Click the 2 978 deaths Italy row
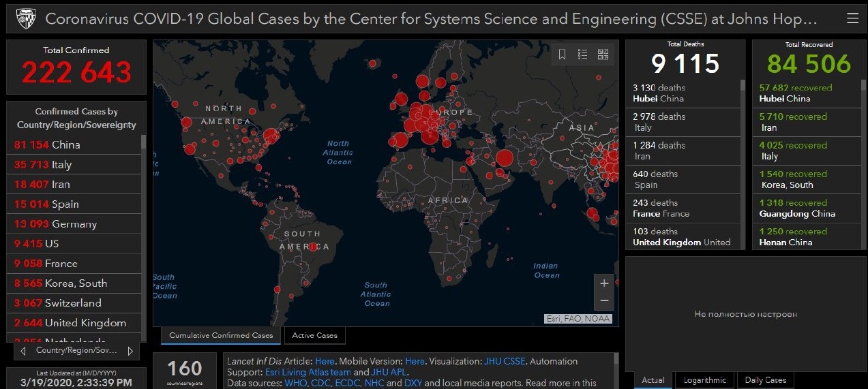Screen dimensions: 868x389 pos(683,122)
